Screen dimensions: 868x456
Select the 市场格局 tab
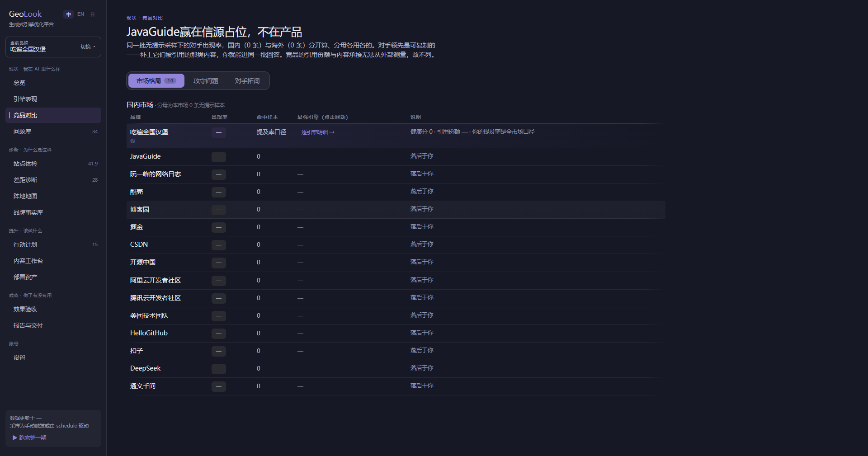[156, 81]
